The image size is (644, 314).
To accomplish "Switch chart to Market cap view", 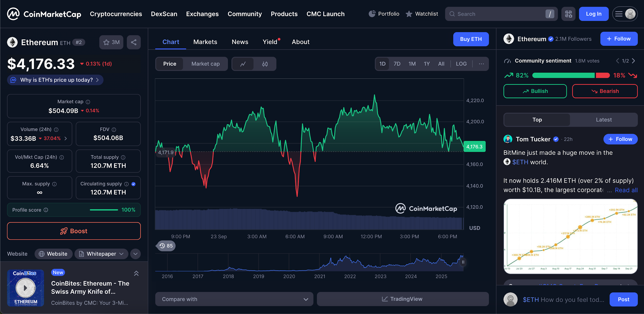I will [205, 64].
